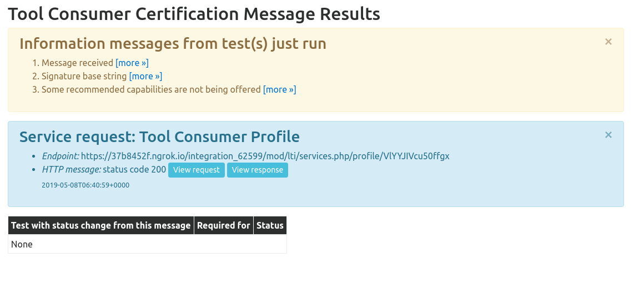Screen dimensions: 644x283
Task: Open the View response button
Action: click(x=258, y=170)
